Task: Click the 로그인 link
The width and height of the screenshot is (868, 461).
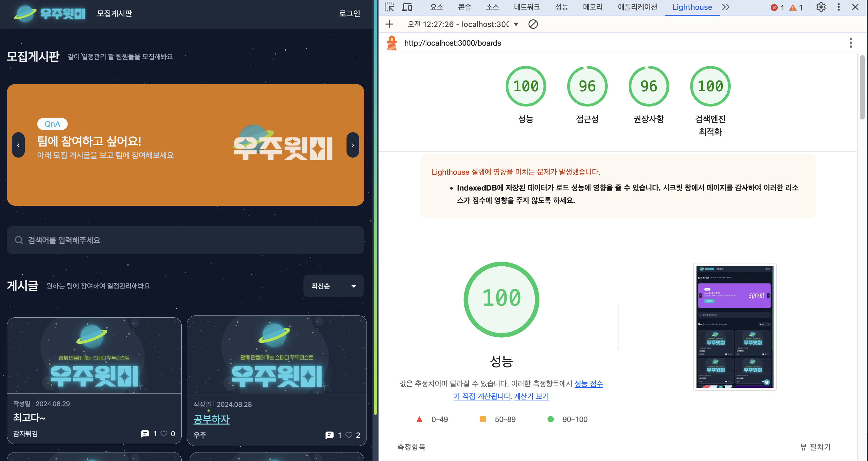Action: click(x=349, y=14)
